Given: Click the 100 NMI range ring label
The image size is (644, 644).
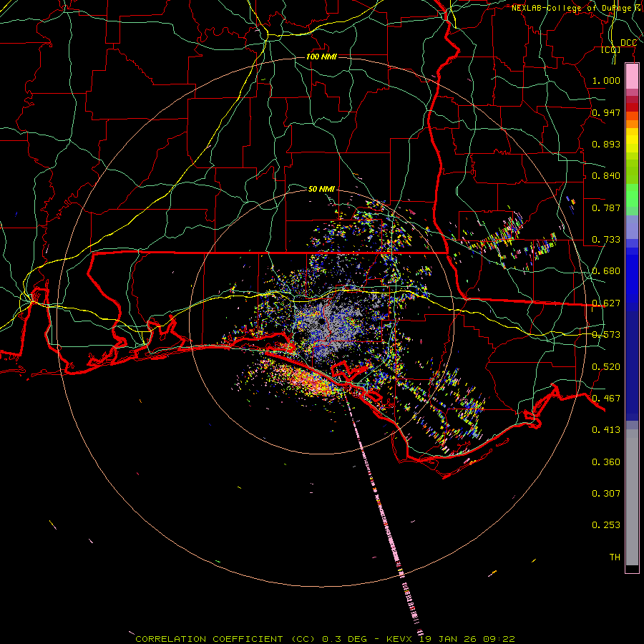Looking at the screenshot, I should [321, 57].
